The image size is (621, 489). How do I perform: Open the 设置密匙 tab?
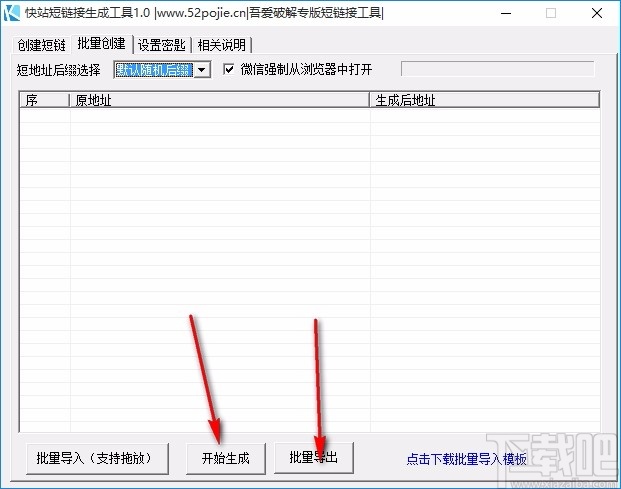click(162, 45)
